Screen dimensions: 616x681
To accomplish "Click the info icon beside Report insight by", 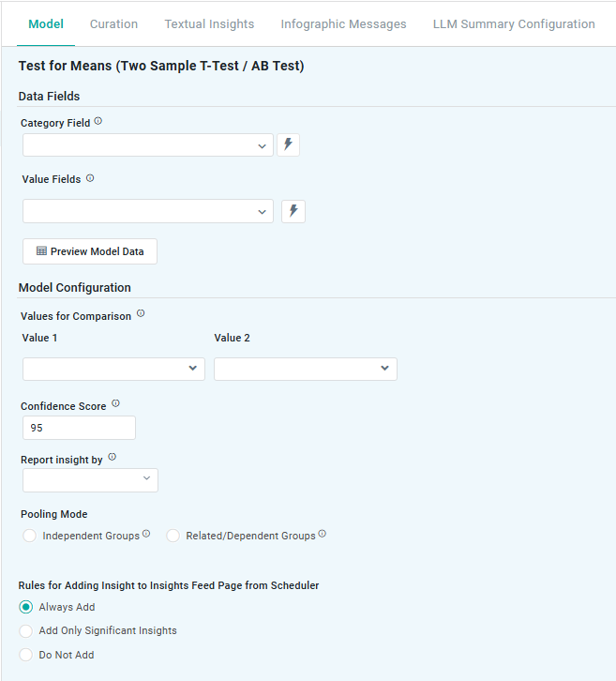I will tap(112, 458).
